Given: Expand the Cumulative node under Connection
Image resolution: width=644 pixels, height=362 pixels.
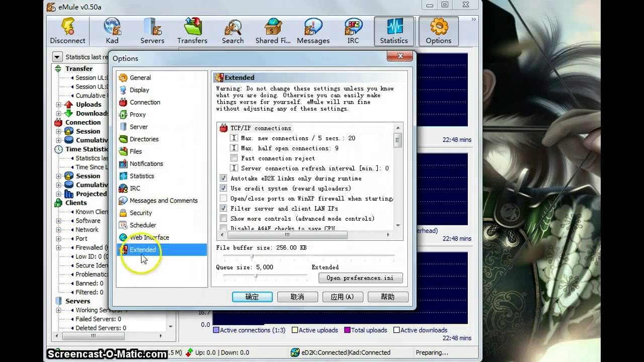Looking at the screenshot, I should (58, 140).
